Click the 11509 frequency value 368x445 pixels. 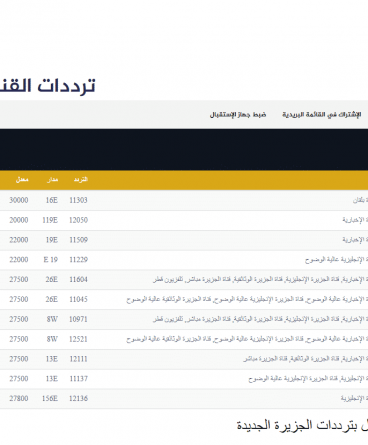coord(78,240)
